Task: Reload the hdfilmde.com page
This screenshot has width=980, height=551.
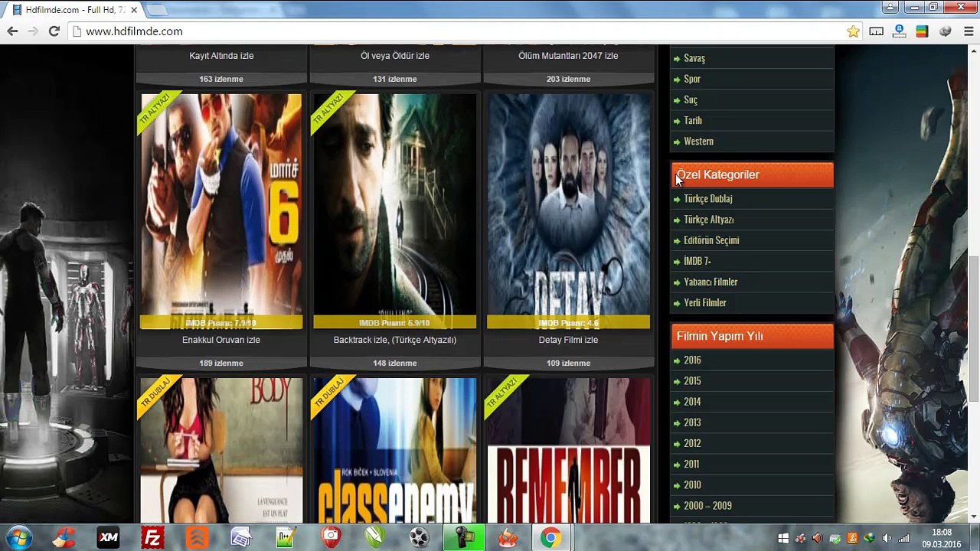Action: pyautogui.click(x=54, y=31)
